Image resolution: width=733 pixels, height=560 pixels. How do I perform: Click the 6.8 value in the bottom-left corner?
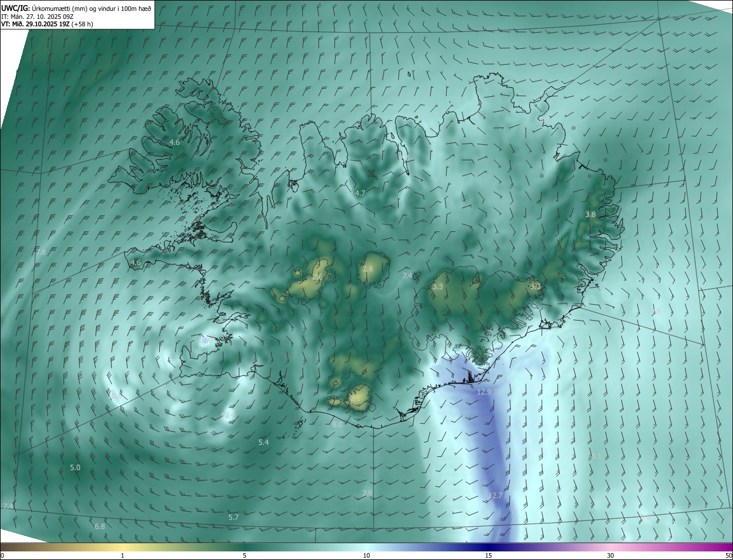tap(100, 526)
